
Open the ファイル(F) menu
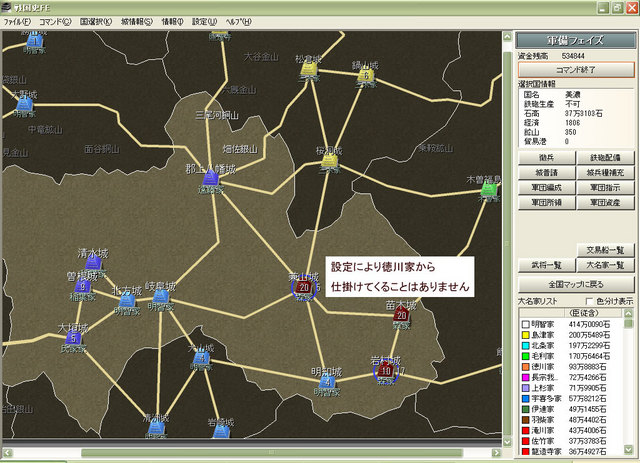tap(17, 22)
